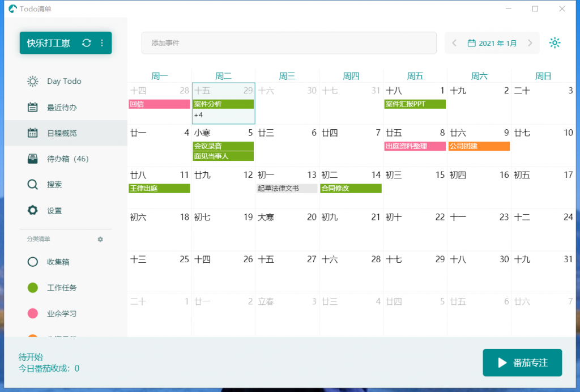Open the 日程概览 view
Screen dimensions: 580x392
point(66,133)
